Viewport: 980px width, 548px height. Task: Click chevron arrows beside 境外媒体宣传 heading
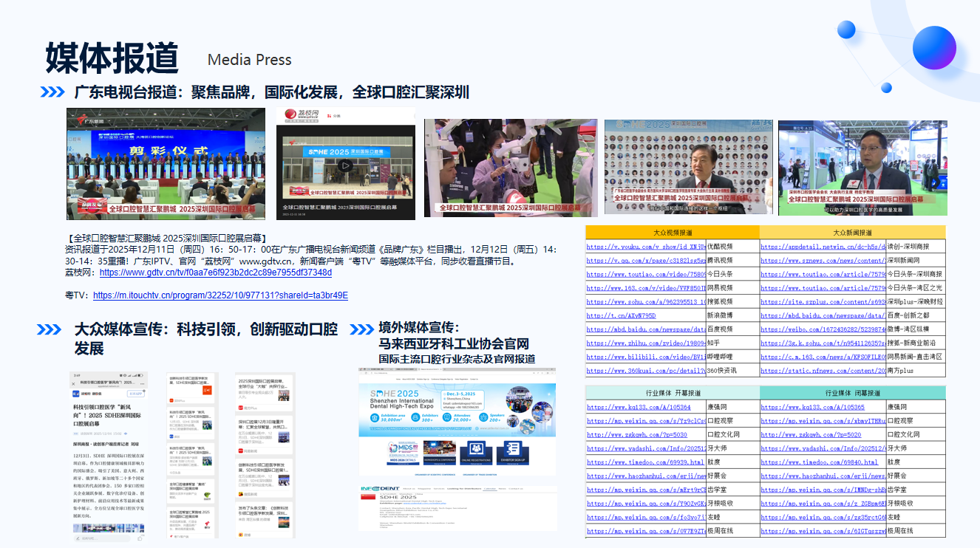click(x=361, y=329)
